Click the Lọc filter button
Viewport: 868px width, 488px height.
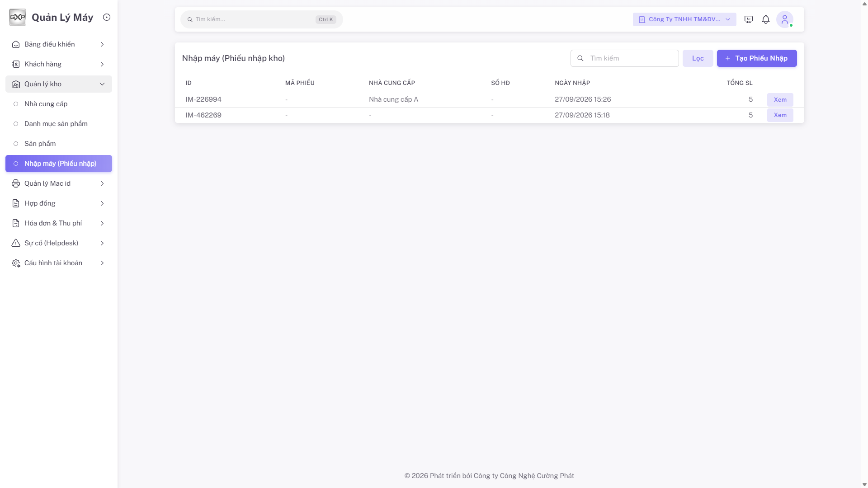pos(698,58)
